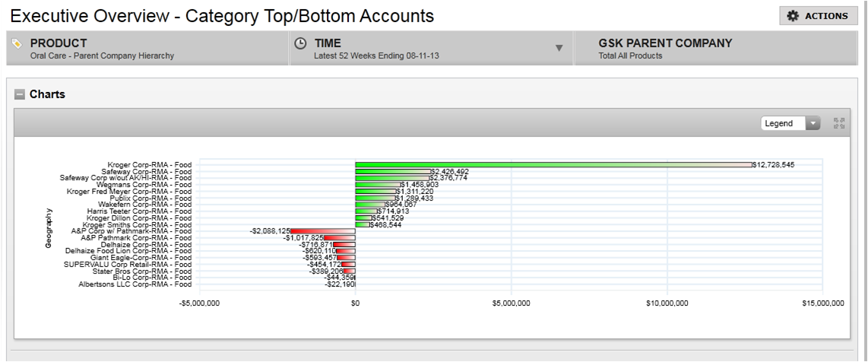Expand the chart to full screen
The height and width of the screenshot is (362, 868).
(839, 123)
